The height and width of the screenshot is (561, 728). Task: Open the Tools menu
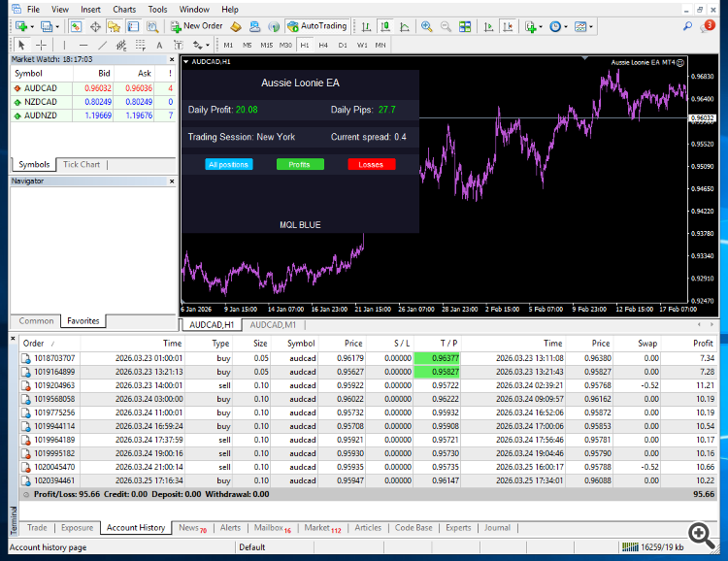tap(157, 10)
